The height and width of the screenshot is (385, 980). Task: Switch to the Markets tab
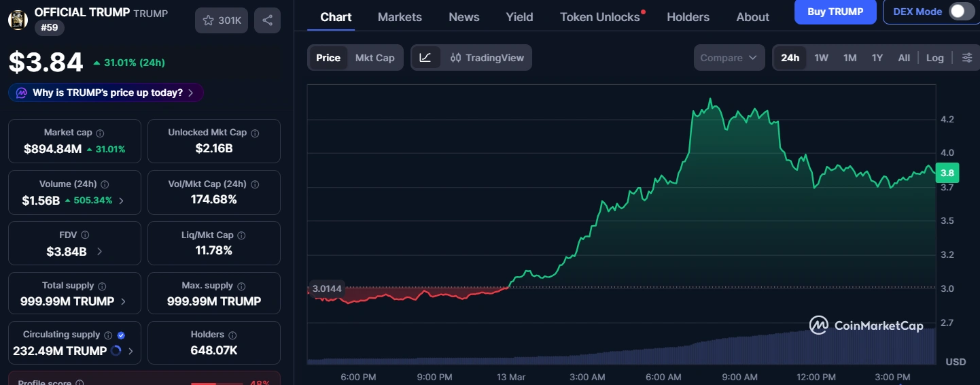[x=400, y=17]
